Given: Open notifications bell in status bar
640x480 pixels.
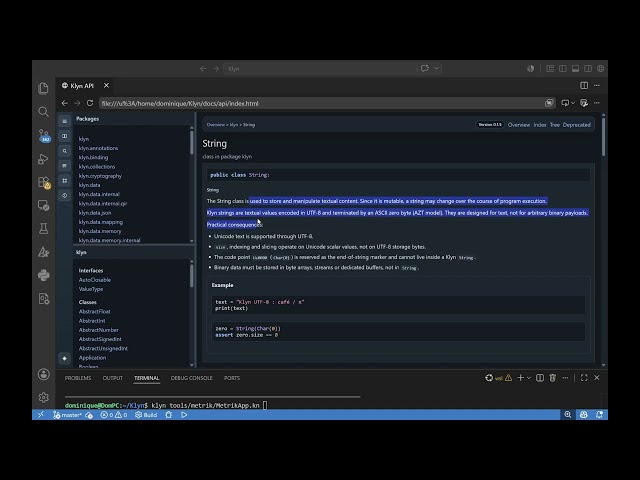Looking at the screenshot, I should coord(599,415).
